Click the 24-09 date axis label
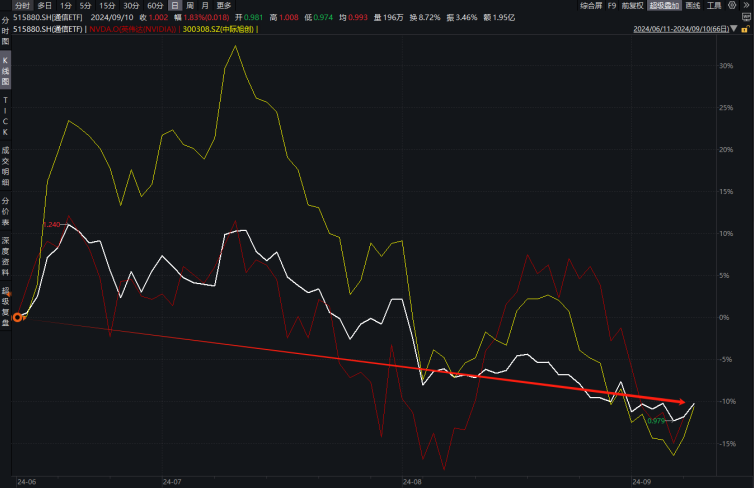Image resolution: width=754 pixels, height=488 pixels. (641, 482)
